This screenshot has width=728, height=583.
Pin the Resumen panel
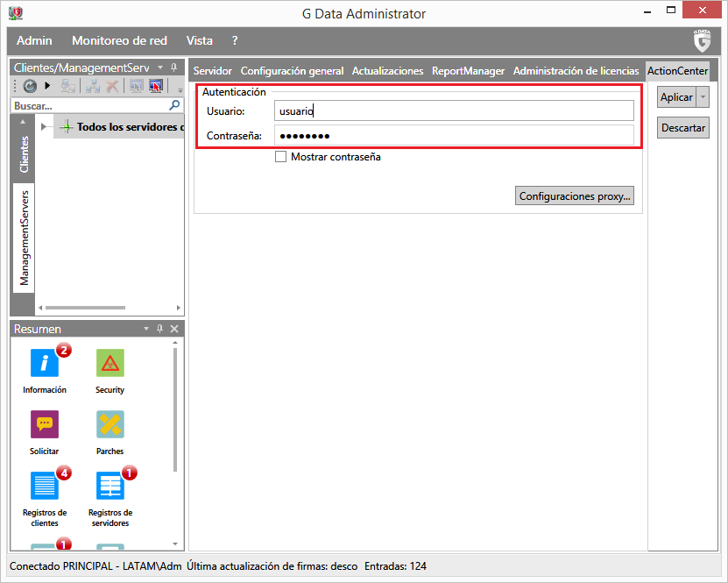(x=159, y=329)
